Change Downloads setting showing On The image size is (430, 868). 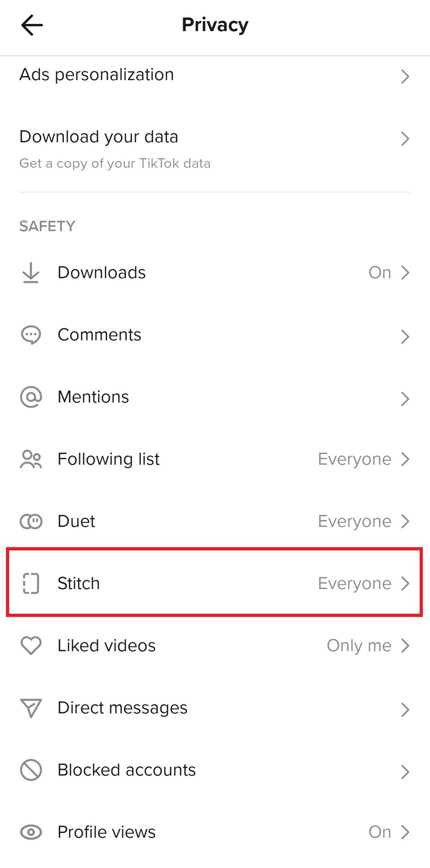tap(379, 273)
